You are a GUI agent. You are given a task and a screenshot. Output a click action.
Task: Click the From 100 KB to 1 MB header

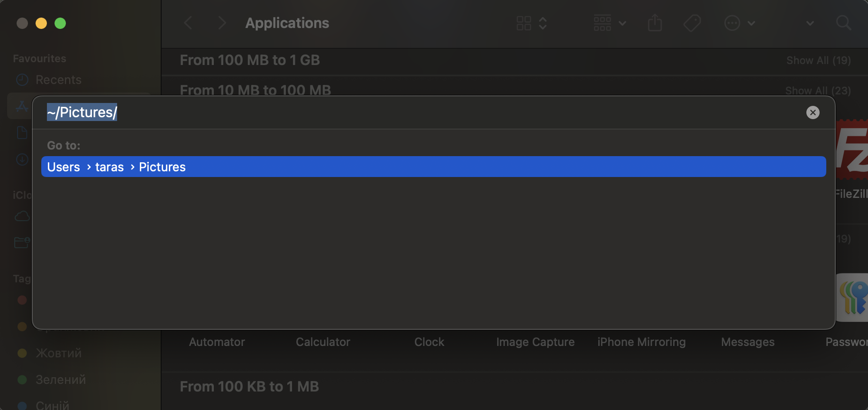[249, 386]
